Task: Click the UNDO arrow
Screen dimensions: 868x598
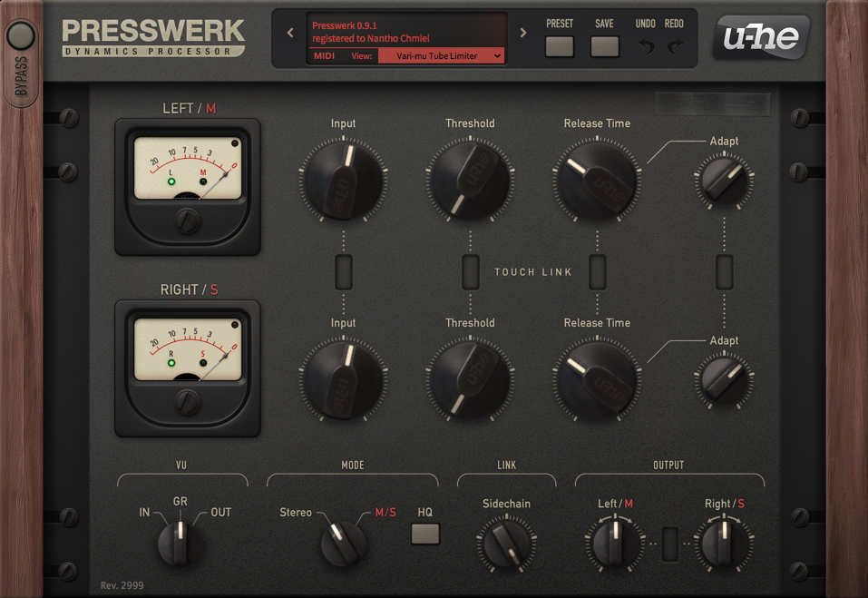Action: 645,45
